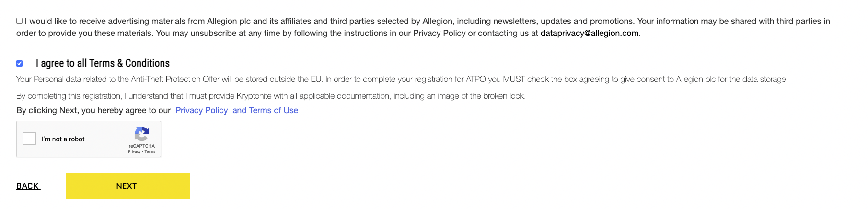
Task: Uncheck the agree to Terms & Conditions checkbox
Action: tap(20, 63)
